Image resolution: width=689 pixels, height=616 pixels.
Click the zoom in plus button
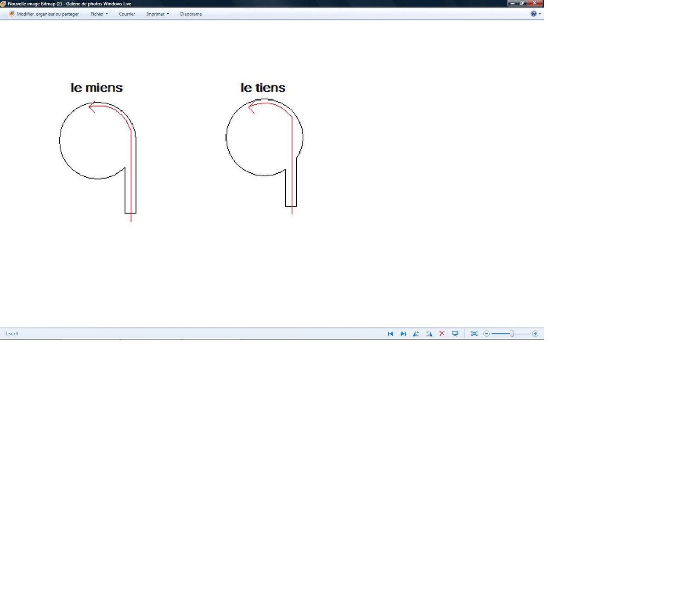pos(535,334)
